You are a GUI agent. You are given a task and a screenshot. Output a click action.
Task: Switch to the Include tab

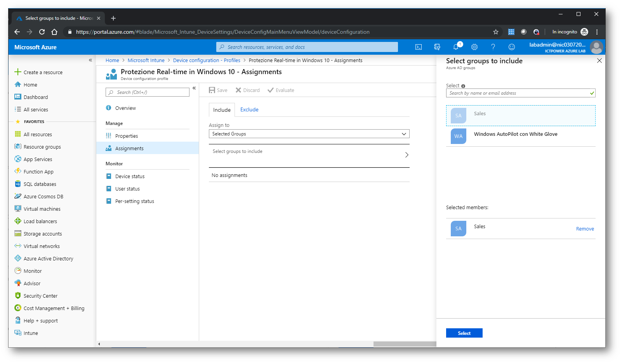coord(222,110)
